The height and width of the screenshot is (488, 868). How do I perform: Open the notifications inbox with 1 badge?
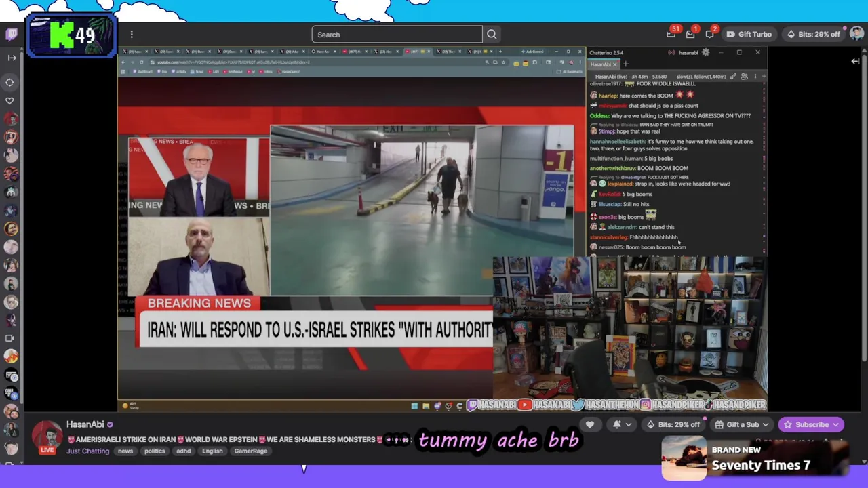(x=690, y=34)
